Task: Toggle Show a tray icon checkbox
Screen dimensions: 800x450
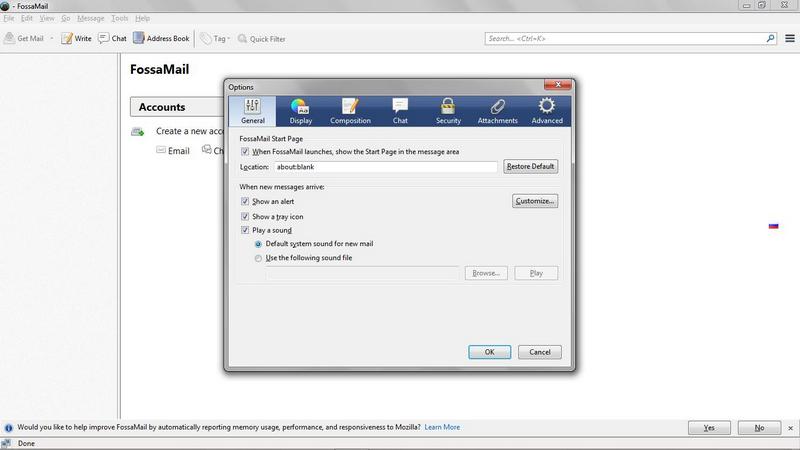Action: pos(245,216)
